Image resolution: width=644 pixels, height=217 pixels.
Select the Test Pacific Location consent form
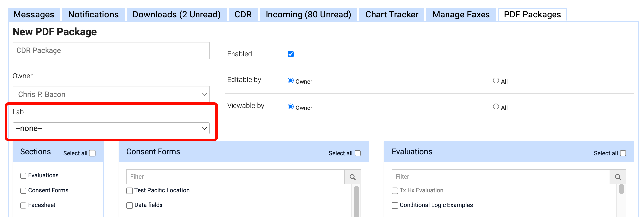pos(129,191)
